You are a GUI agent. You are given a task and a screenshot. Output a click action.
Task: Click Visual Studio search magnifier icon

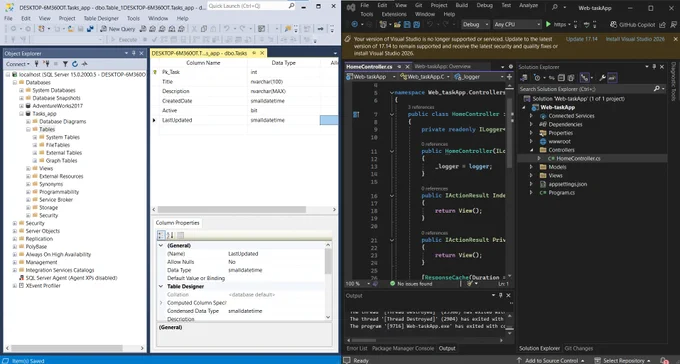click(x=555, y=7)
